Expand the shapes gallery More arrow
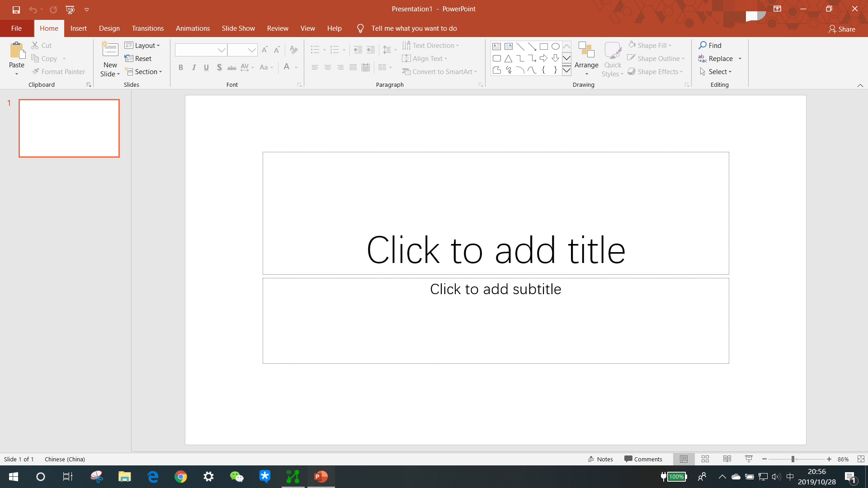This screenshot has height=488, width=868. pyautogui.click(x=566, y=70)
